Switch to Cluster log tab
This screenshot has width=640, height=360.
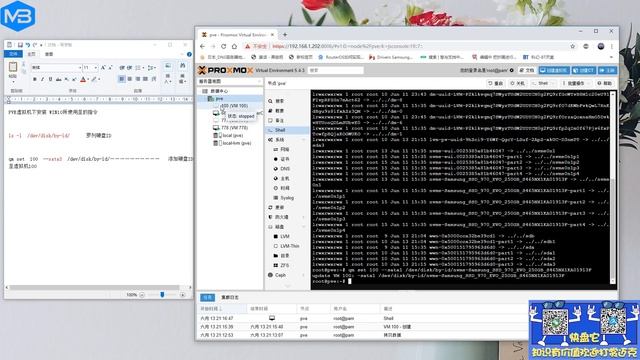coord(230,298)
